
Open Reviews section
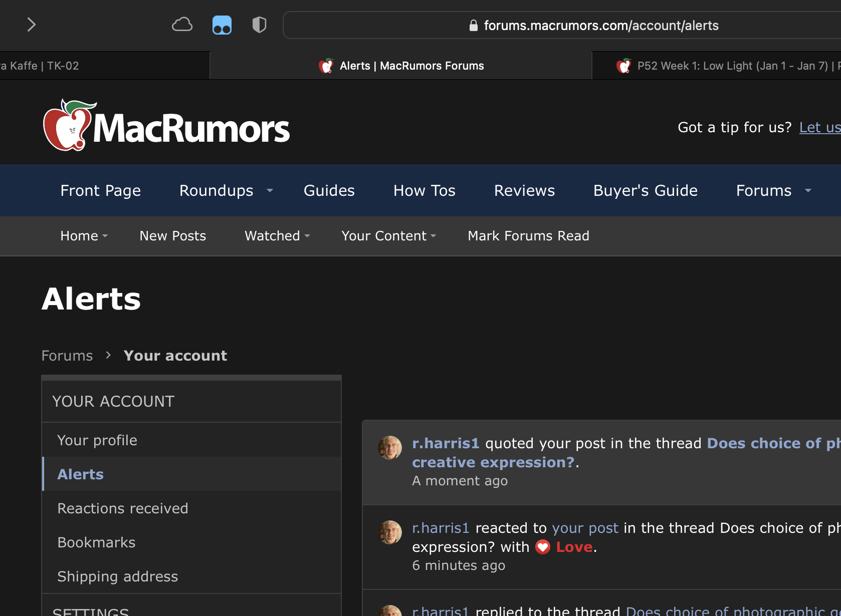point(524,190)
